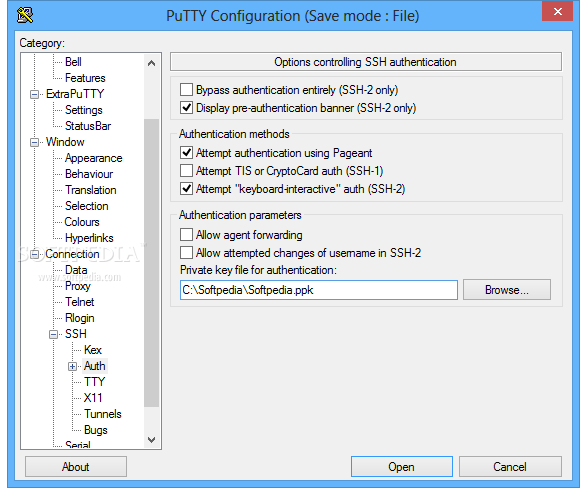This screenshot has height=488, width=580.
Task: Go to the Bugs category
Action: (x=95, y=430)
